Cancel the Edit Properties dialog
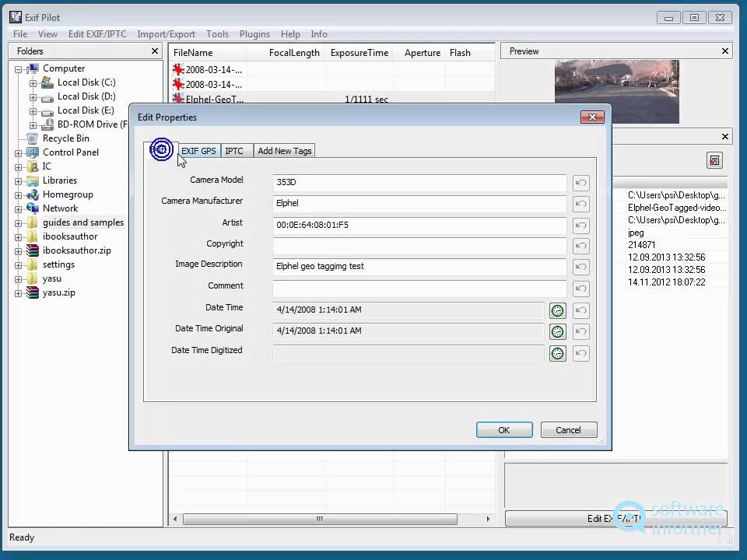The height and width of the screenshot is (560, 747). click(567, 430)
